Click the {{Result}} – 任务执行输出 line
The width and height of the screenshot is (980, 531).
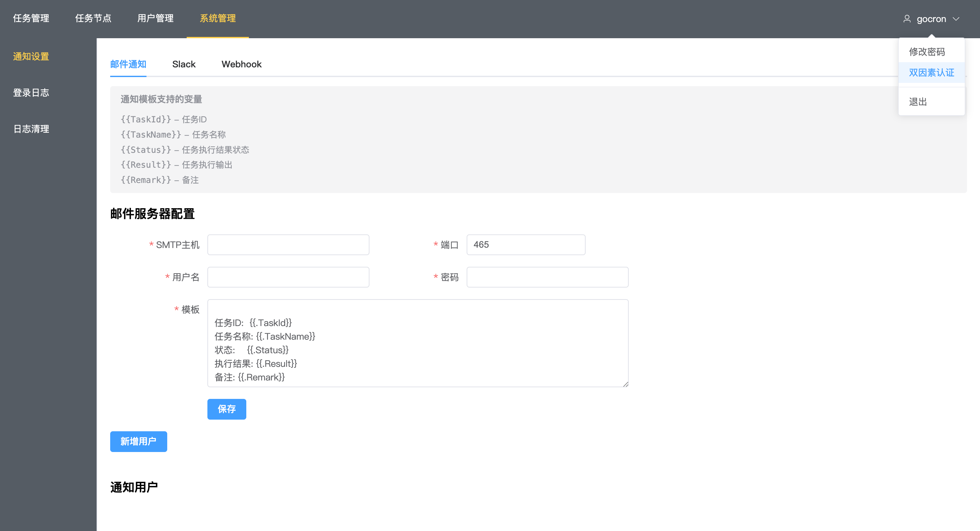(177, 164)
